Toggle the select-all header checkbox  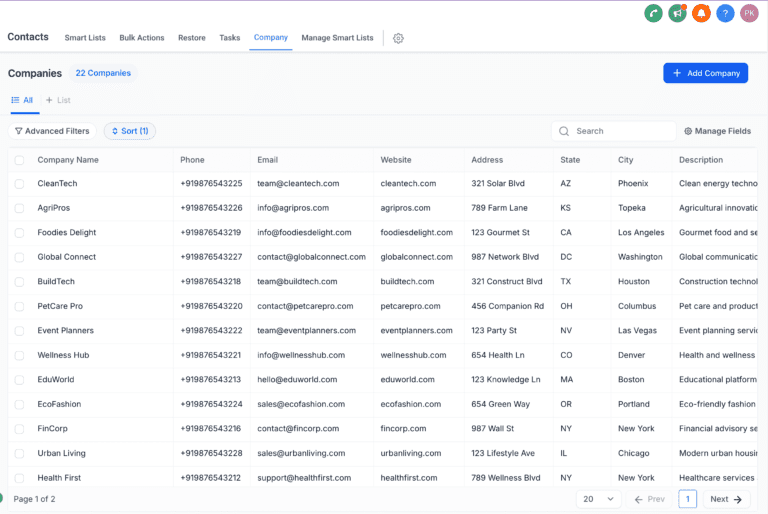point(19,160)
